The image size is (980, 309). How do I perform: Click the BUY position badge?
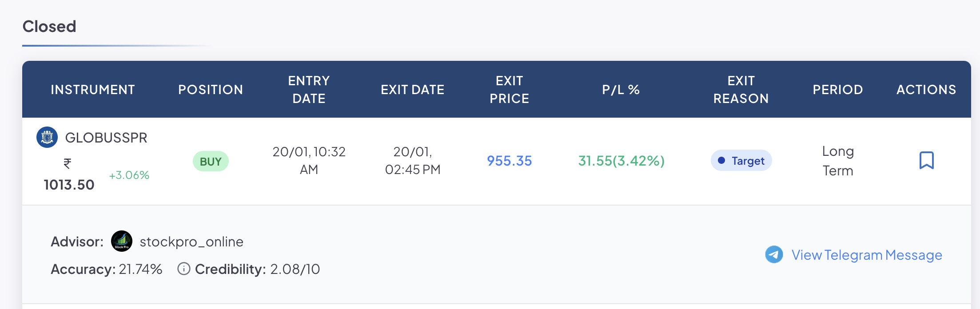[x=211, y=161]
